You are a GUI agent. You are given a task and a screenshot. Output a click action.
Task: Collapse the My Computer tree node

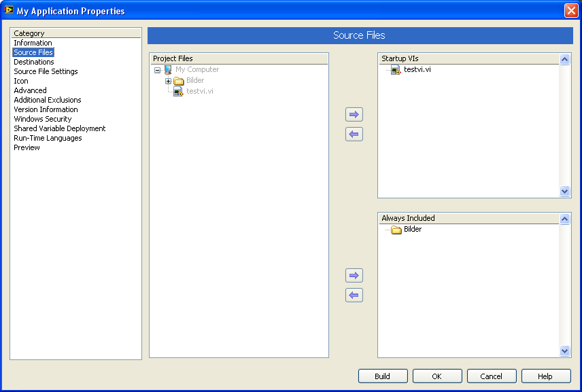[x=157, y=70]
